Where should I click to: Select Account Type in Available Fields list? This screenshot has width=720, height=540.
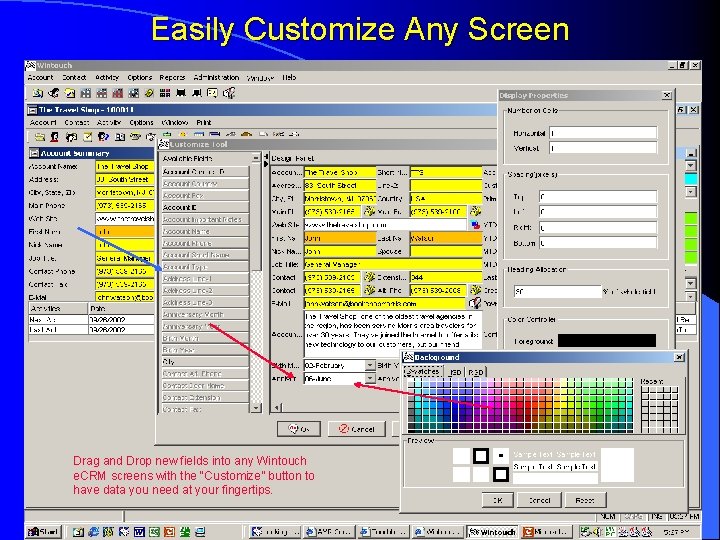205,267
